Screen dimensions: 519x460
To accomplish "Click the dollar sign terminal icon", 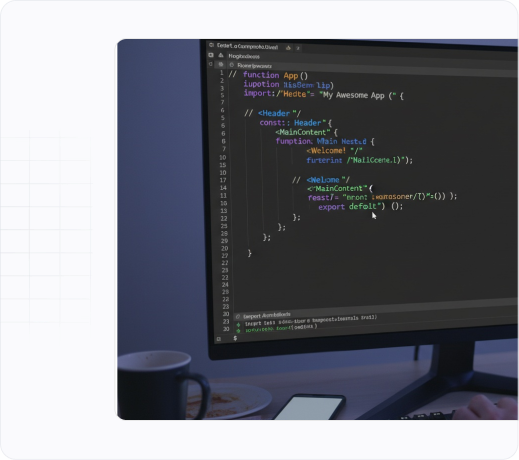I will (235, 338).
